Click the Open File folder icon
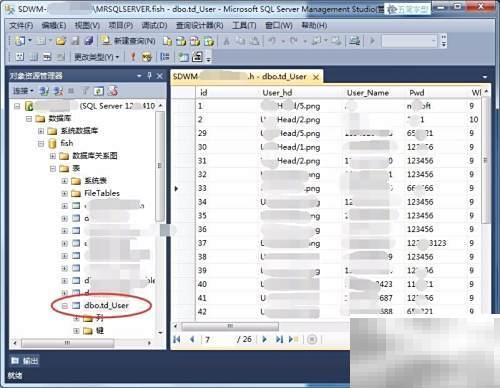Viewport: 500px width, 388px height. (x=61, y=41)
